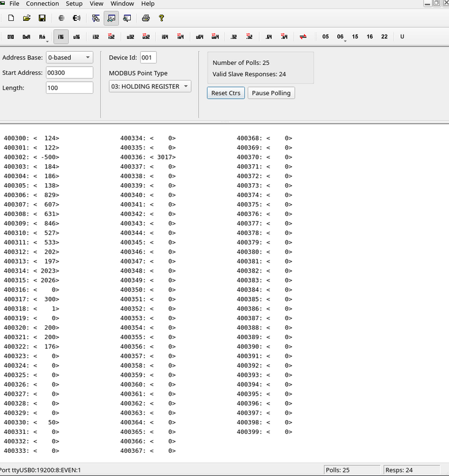Screen dimensions: 449x476
Task: Toggle the swapped i32 display format
Action: pyautogui.click(x=111, y=37)
